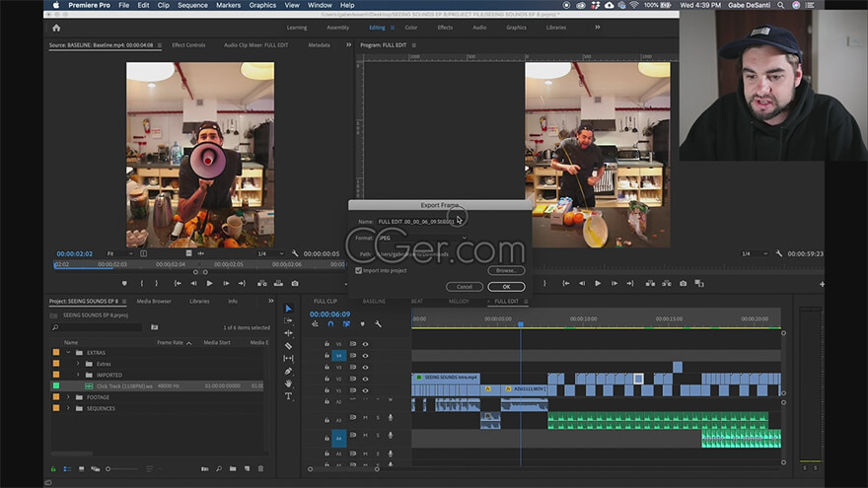The height and width of the screenshot is (488, 868).
Task: Open Program monitor 1/4 resolution dropdown
Action: point(755,253)
